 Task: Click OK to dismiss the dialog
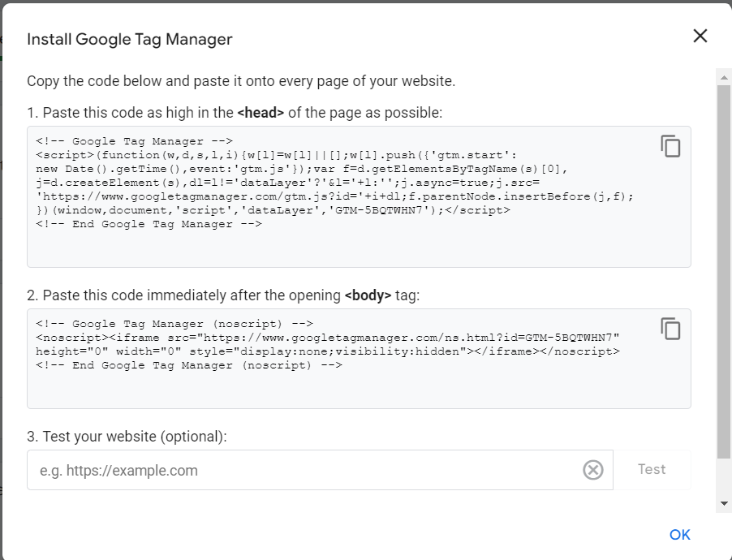pyautogui.click(x=680, y=534)
